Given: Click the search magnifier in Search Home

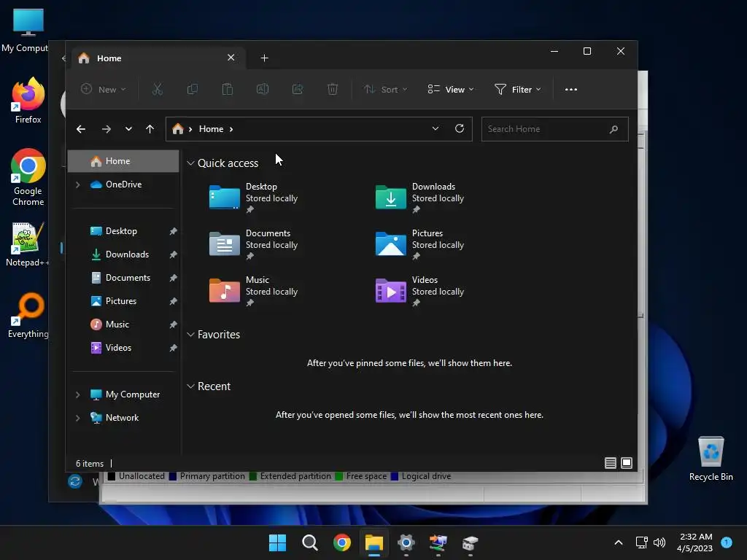Looking at the screenshot, I should (x=614, y=129).
